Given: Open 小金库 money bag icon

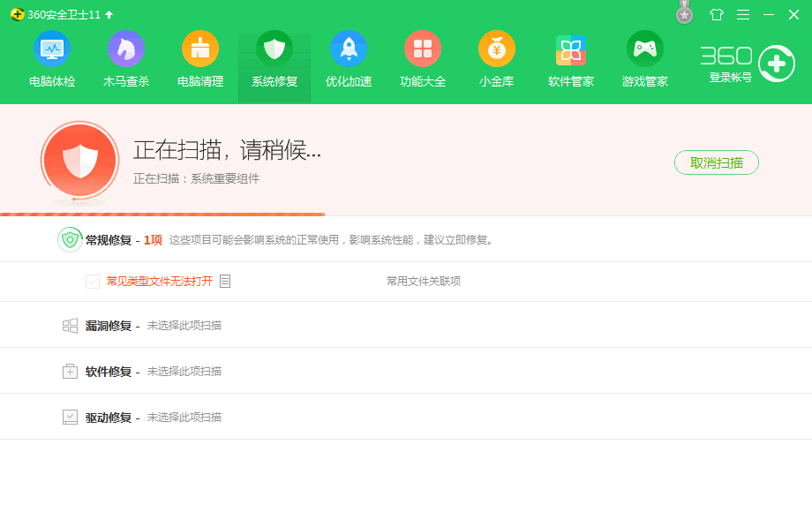Looking at the screenshot, I should pos(497,49).
